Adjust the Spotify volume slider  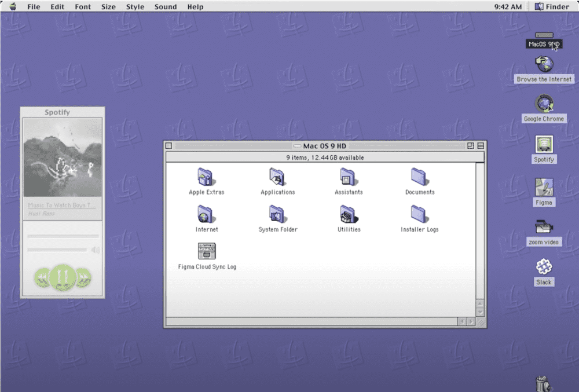57,250
